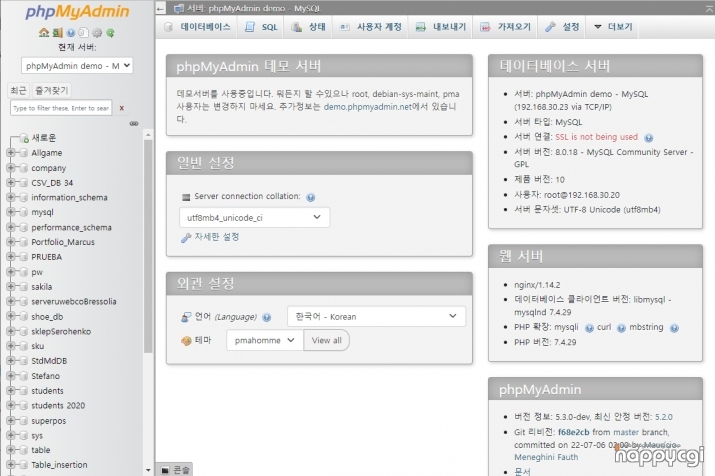Image resolution: width=715 pixels, height=476 pixels.
Task: Select the CSV_DB 34 database
Action: pos(52,183)
